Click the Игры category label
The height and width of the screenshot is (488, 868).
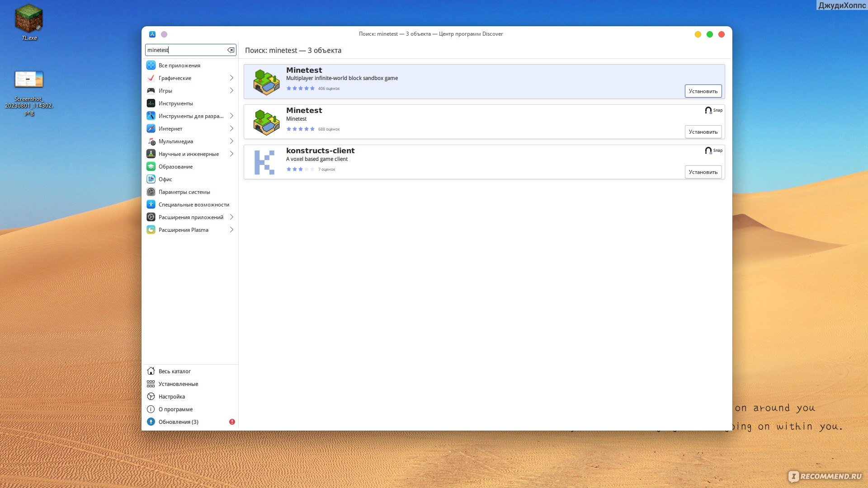(x=165, y=91)
